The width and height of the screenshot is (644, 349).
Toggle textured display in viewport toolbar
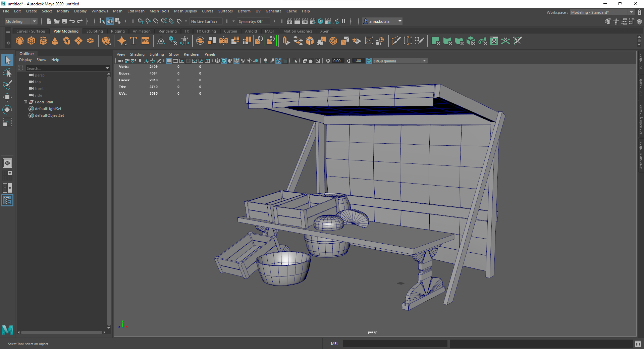click(x=243, y=61)
